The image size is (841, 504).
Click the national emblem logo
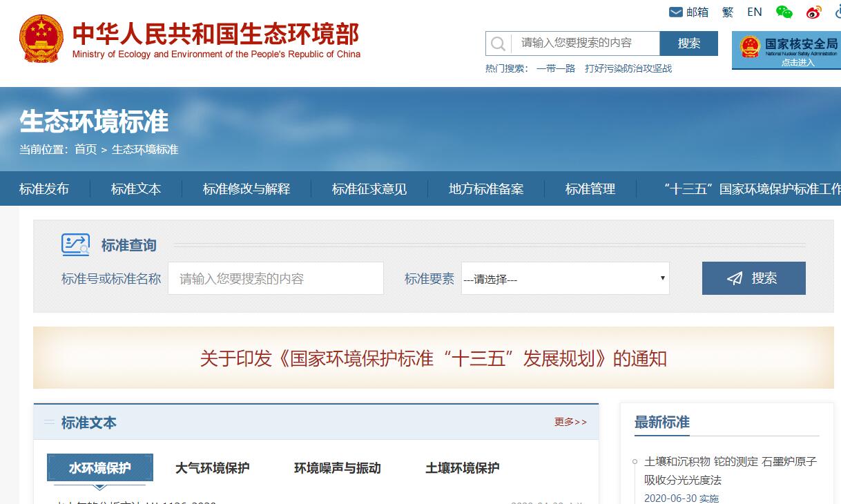tap(41, 37)
